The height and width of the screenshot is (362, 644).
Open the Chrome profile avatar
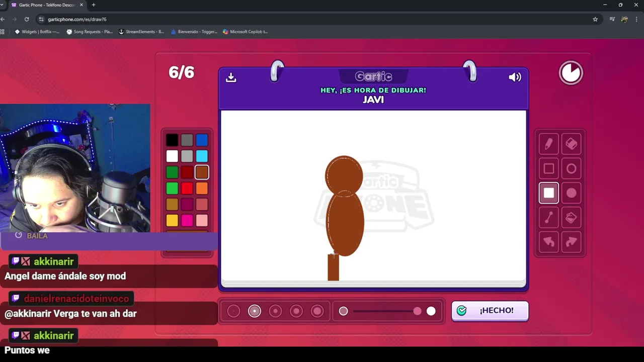[x=624, y=19]
